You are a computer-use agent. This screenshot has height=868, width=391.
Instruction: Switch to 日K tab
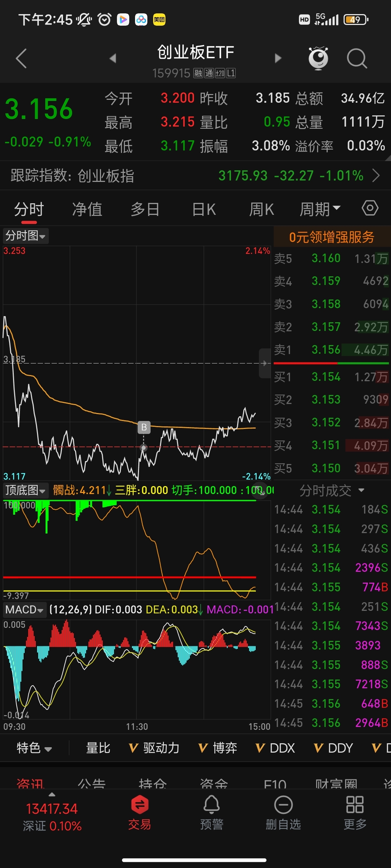pyautogui.click(x=204, y=209)
